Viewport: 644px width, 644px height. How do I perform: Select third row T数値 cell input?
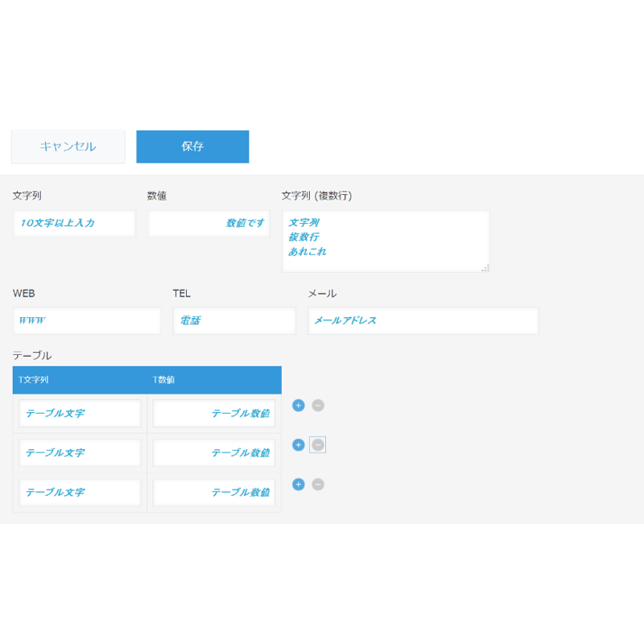coord(214,492)
